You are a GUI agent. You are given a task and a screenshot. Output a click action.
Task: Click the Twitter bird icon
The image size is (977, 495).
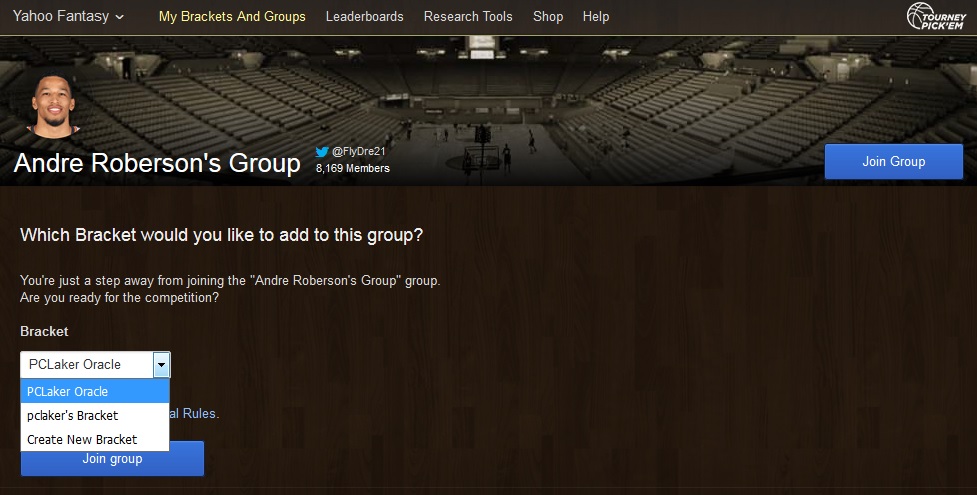point(322,151)
